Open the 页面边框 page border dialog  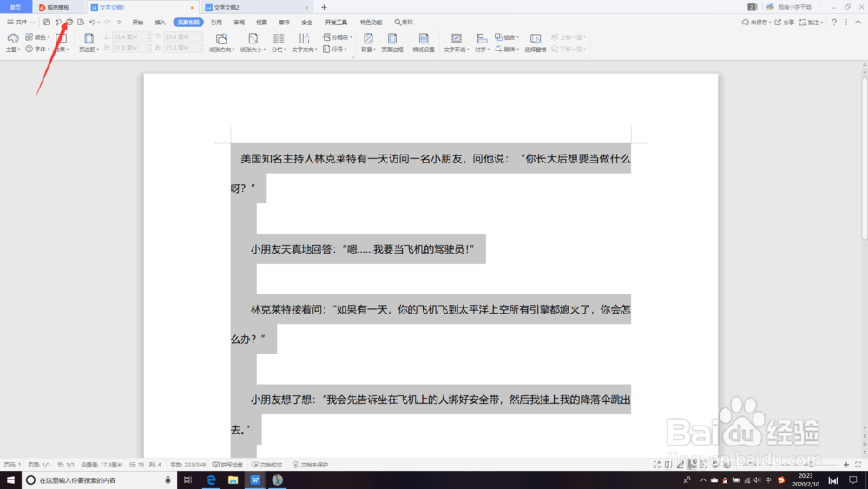point(392,42)
